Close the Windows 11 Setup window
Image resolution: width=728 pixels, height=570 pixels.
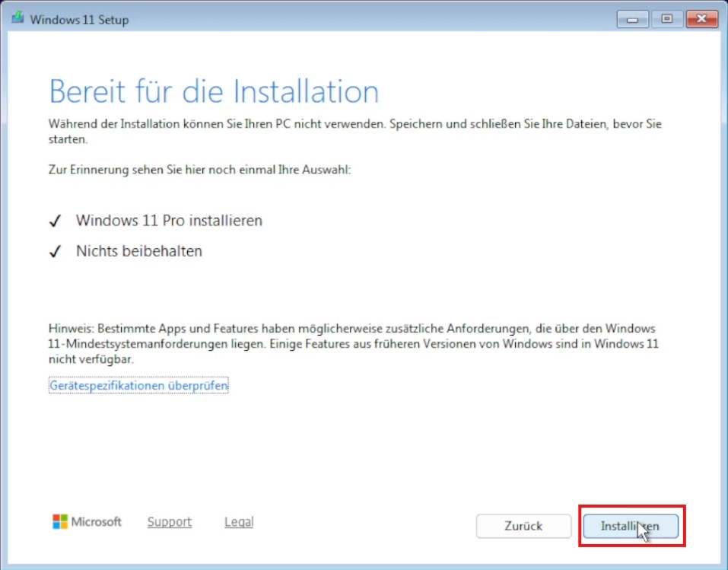pos(701,20)
